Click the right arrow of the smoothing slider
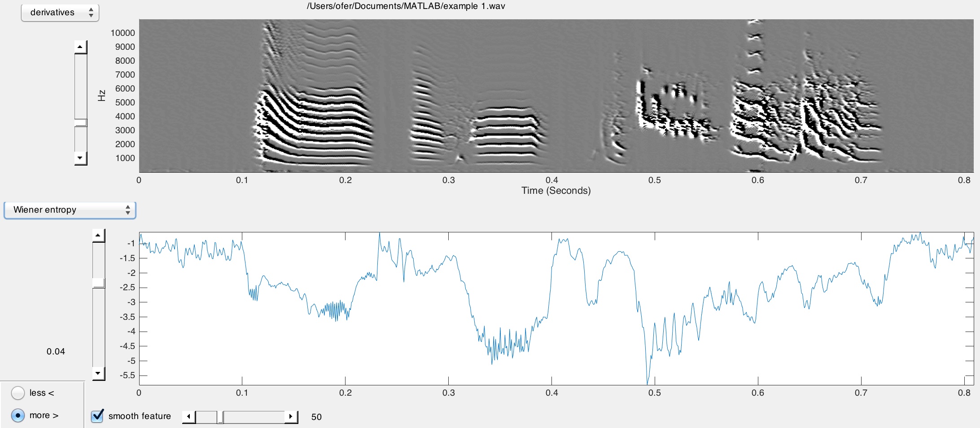980x428 pixels. (291, 417)
